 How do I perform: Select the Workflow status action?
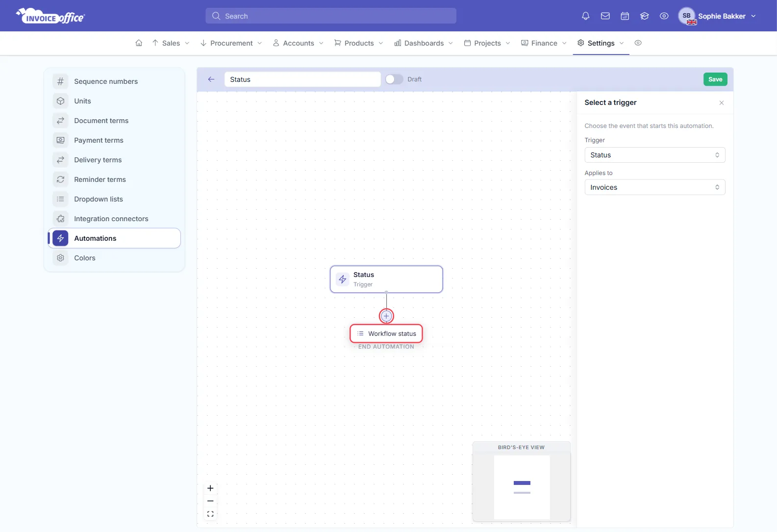386,333
